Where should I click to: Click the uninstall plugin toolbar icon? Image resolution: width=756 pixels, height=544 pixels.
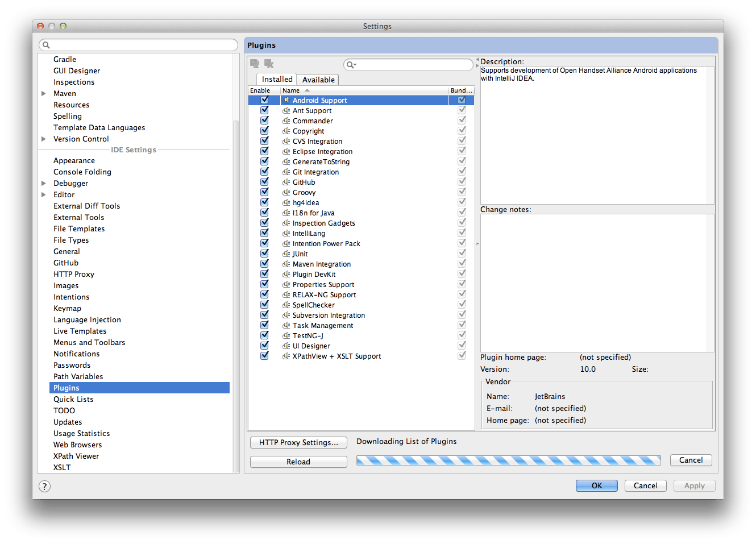(x=269, y=64)
